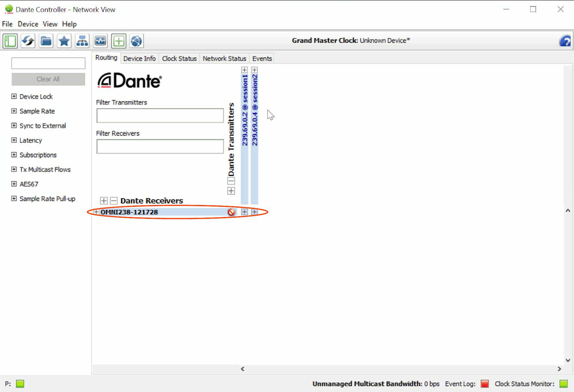Click the horizontal scrollbar left arrow

(243, 369)
